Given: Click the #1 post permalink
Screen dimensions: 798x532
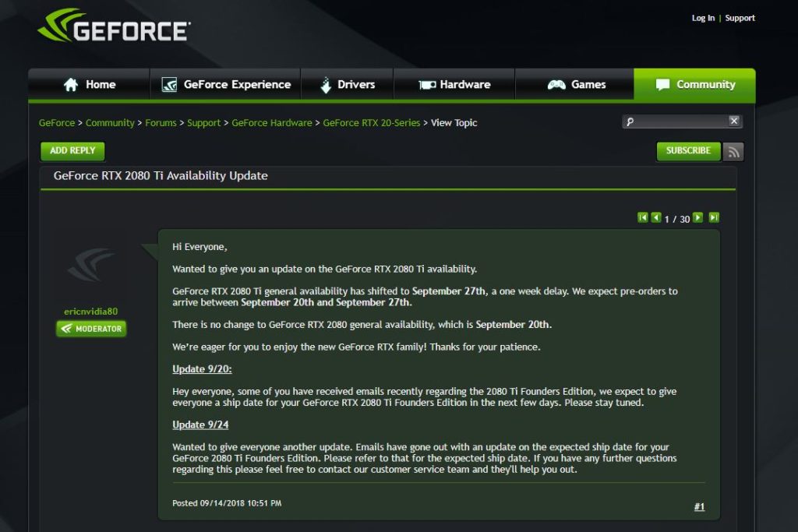Looking at the screenshot, I should click(699, 506).
